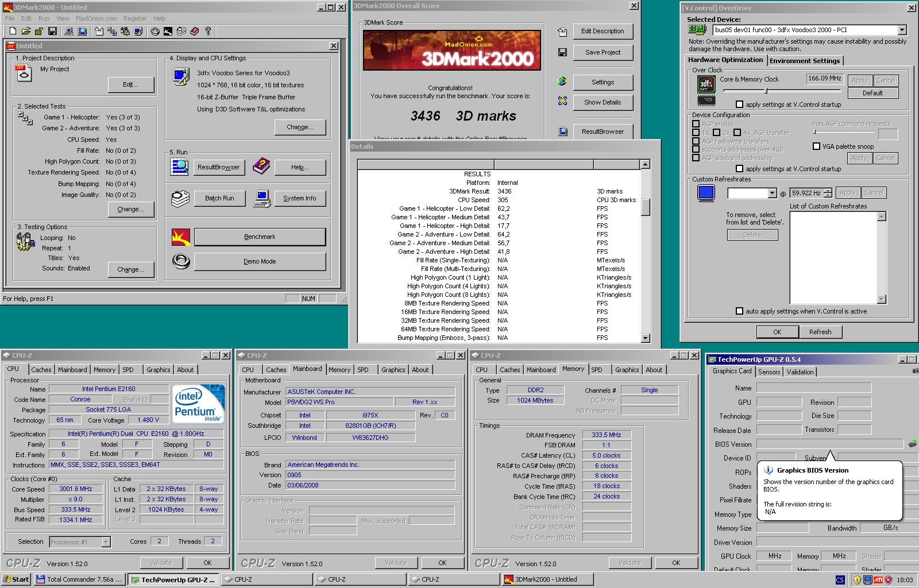Open the Validation tab in GPU-Z
Viewport: 919px width, 588px height.
click(800, 372)
